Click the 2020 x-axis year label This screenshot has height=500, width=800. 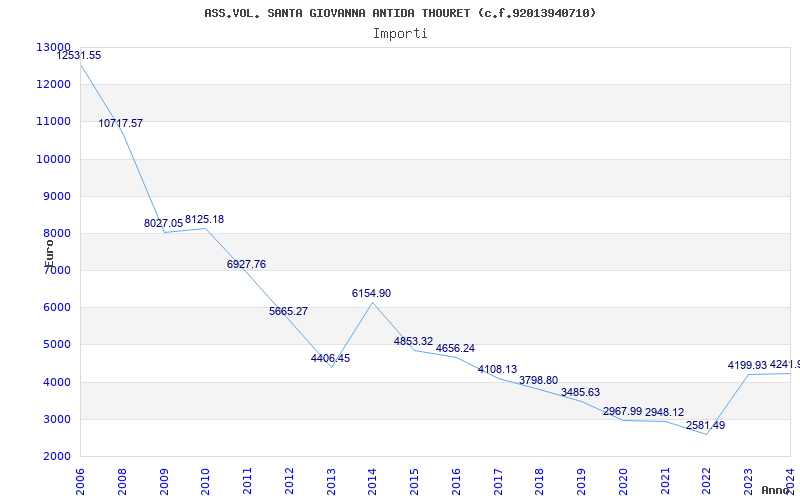coord(623,482)
